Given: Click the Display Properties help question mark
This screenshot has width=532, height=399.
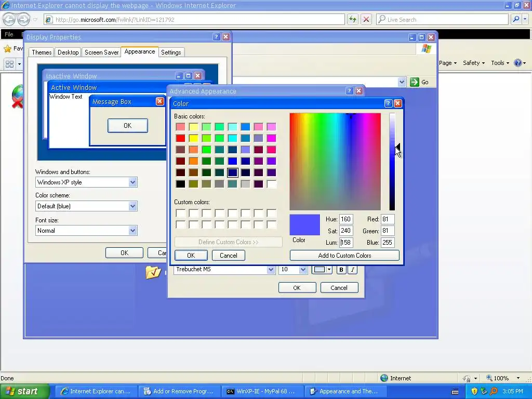Looking at the screenshot, I should [216, 37].
